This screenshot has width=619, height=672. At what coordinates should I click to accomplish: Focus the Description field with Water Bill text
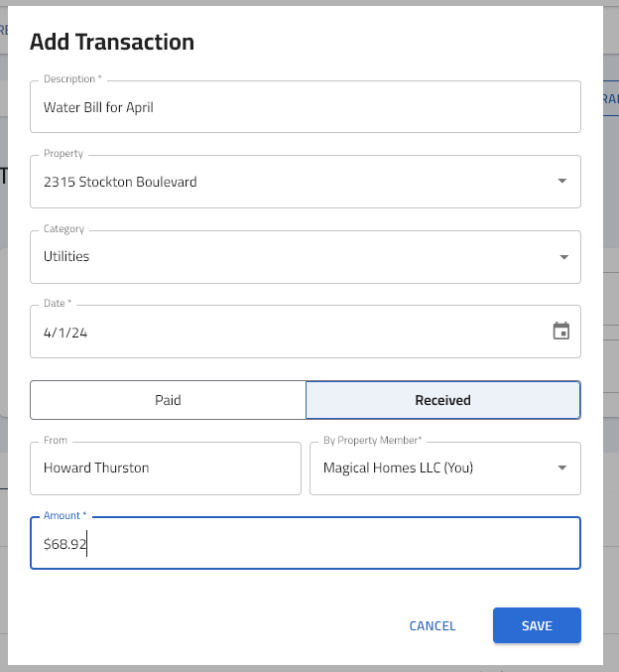pos(306,107)
